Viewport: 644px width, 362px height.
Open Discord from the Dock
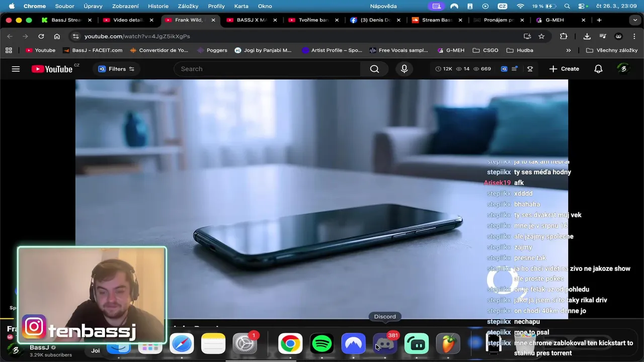tap(385, 344)
